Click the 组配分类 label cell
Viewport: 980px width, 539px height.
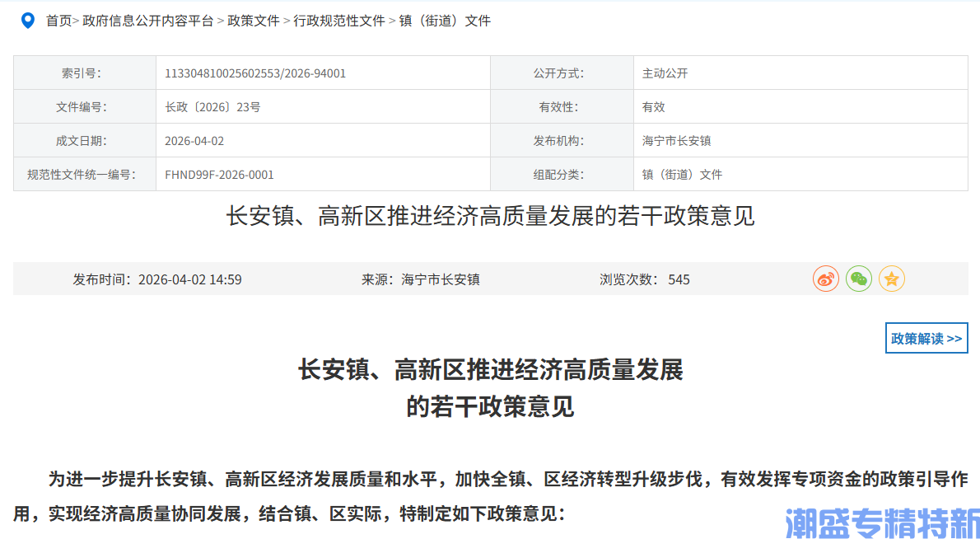(x=562, y=175)
